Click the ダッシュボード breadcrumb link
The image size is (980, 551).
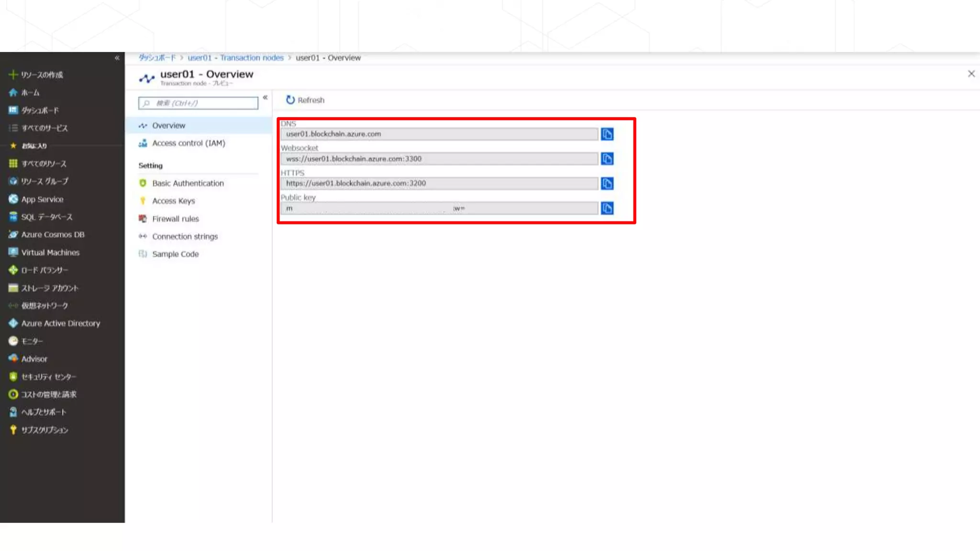click(157, 58)
